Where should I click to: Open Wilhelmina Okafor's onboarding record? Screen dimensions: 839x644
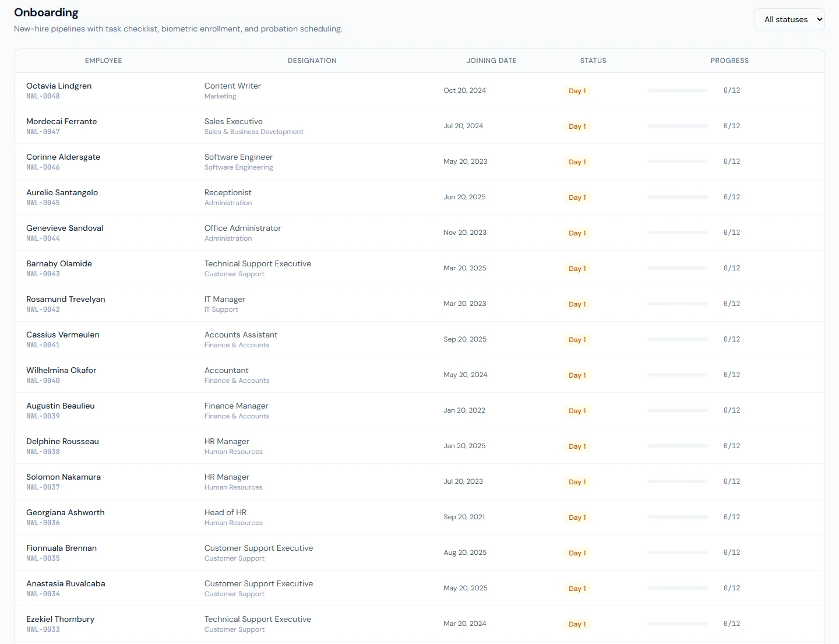click(419, 375)
